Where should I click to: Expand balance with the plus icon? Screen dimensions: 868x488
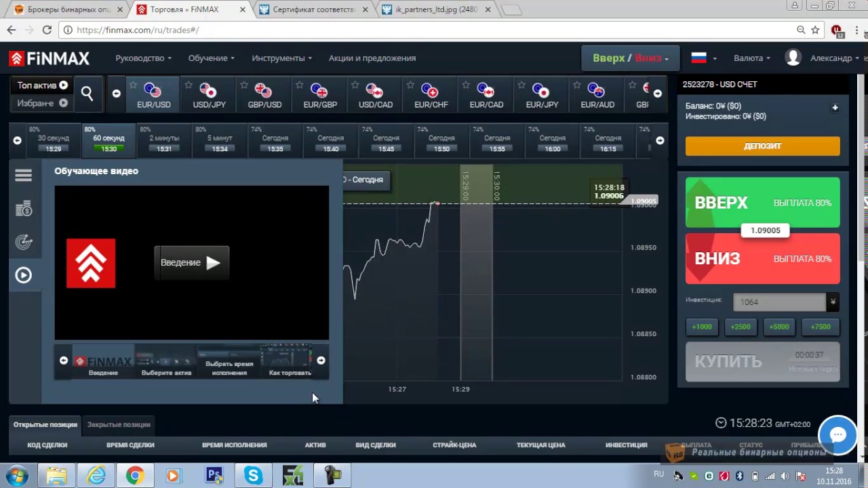coord(835,107)
